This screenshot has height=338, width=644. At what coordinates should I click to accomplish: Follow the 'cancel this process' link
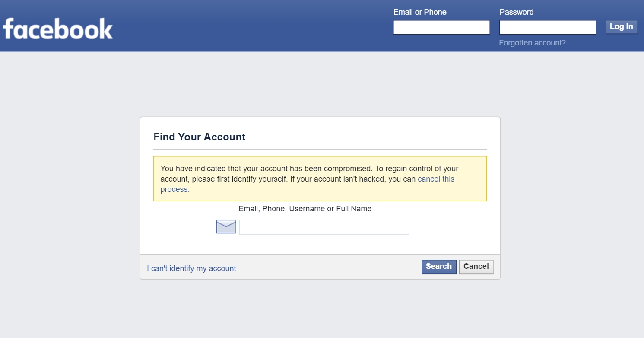coord(436,179)
